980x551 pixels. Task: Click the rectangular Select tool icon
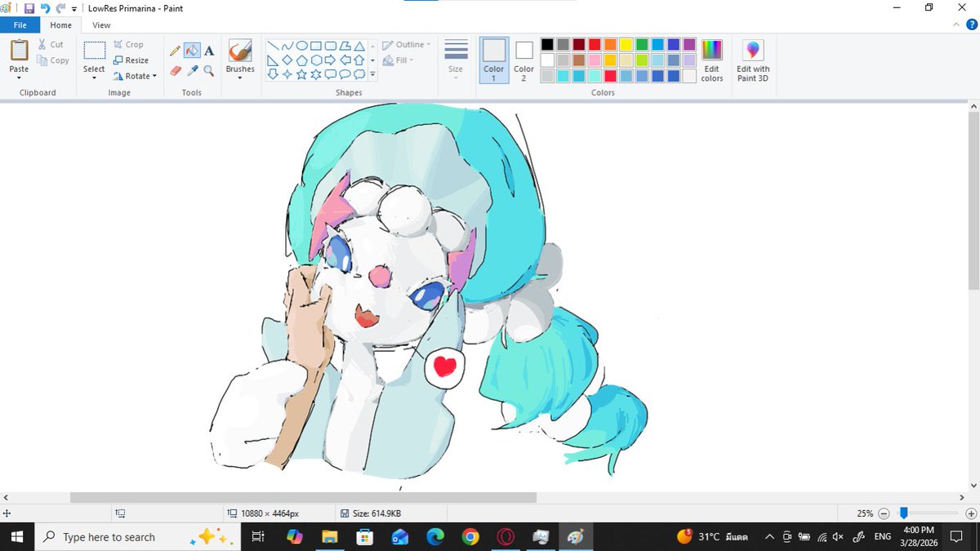[94, 51]
